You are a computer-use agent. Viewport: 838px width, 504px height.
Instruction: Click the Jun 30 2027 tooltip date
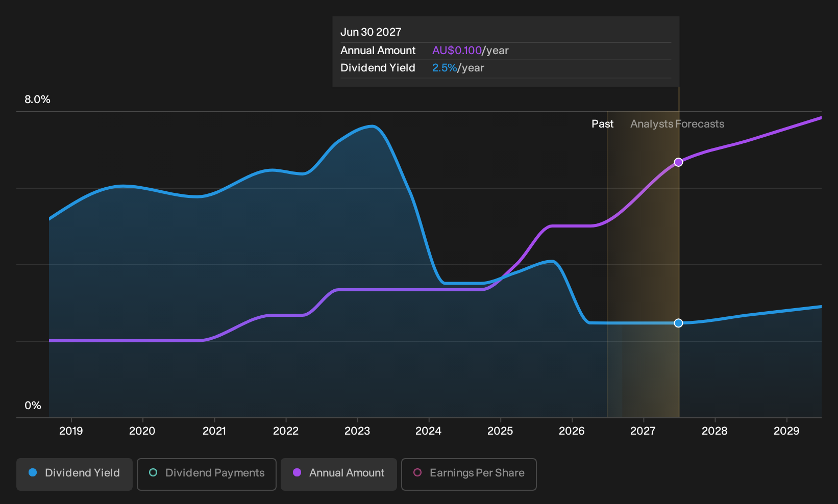pos(371,32)
